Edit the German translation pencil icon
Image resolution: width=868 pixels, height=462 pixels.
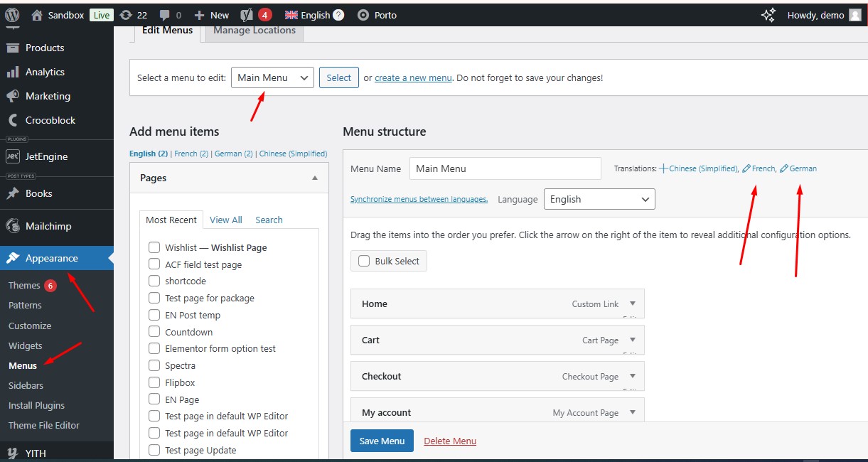pyautogui.click(x=783, y=168)
